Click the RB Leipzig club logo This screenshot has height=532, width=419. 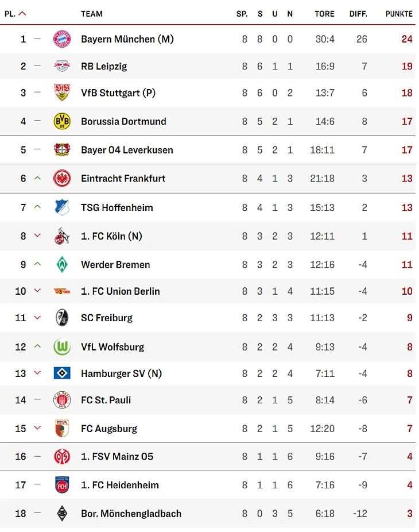point(62,66)
